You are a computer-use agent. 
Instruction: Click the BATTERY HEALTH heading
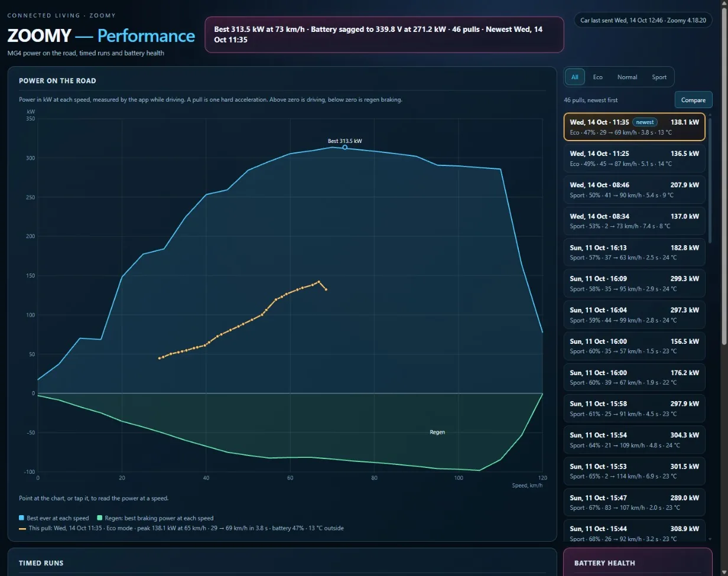click(x=604, y=563)
